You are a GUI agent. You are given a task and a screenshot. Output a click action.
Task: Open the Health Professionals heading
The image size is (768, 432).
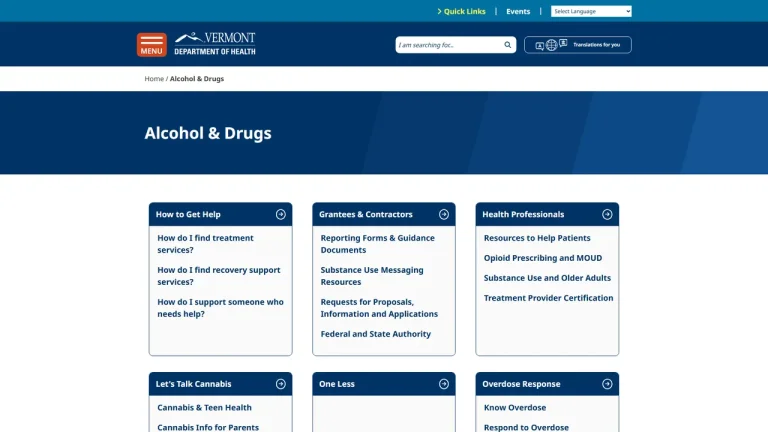pyautogui.click(x=523, y=214)
